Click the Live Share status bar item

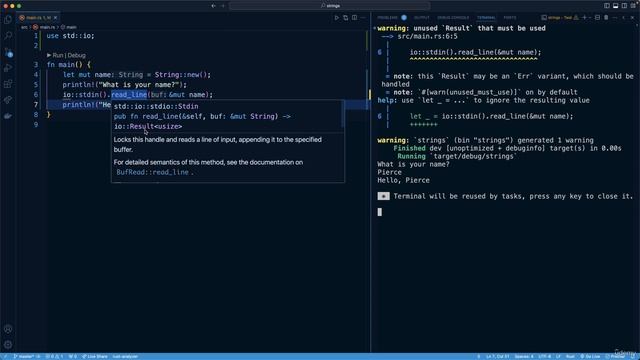click(x=95, y=356)
